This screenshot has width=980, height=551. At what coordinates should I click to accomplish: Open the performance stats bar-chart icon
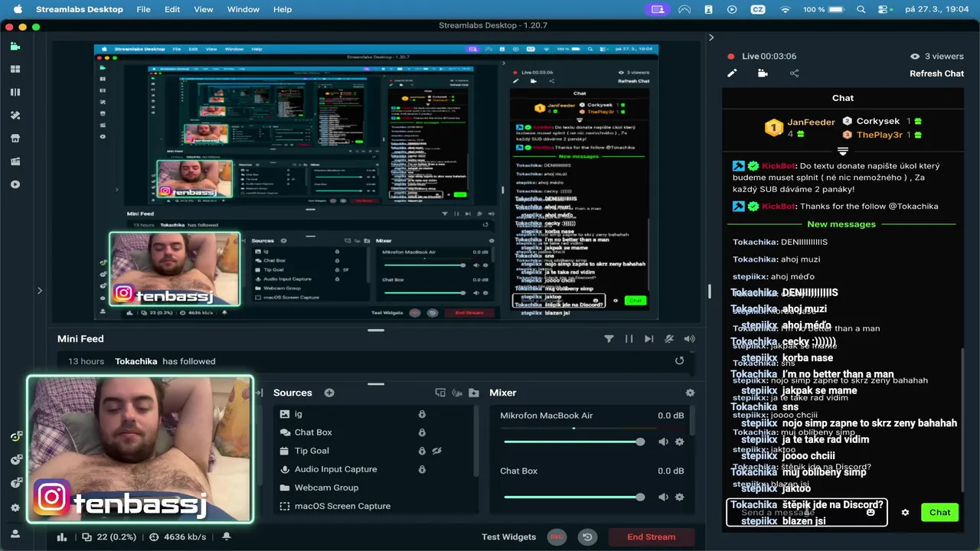click(62, 537)
